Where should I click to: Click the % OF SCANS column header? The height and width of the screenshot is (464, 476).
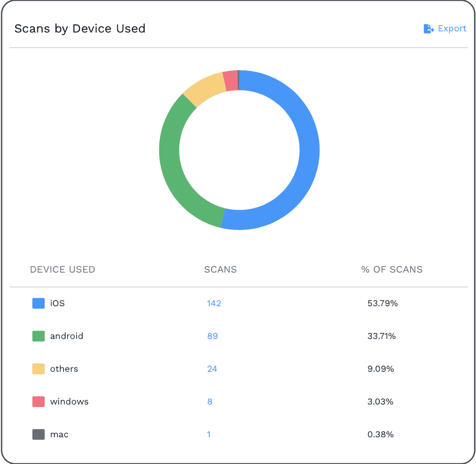click(x=392, y=270)
